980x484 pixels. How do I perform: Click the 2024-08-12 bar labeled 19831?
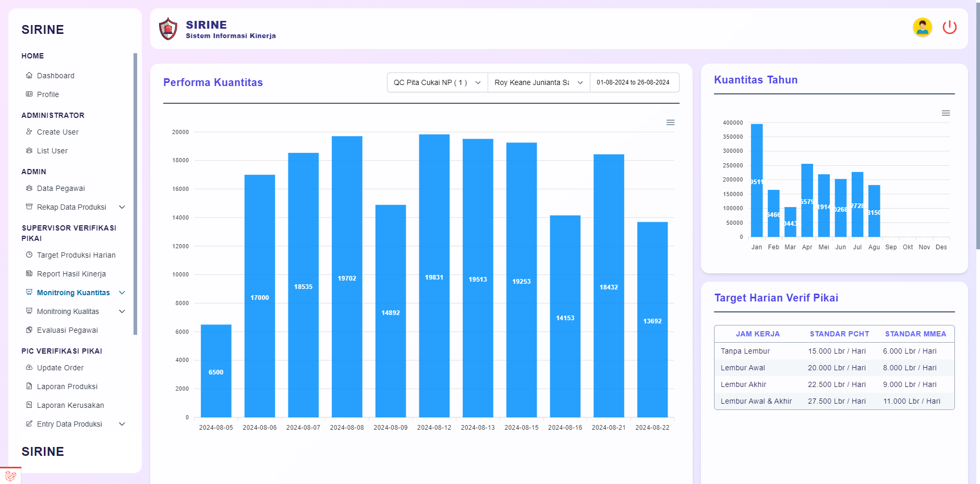tap(434, 276)
